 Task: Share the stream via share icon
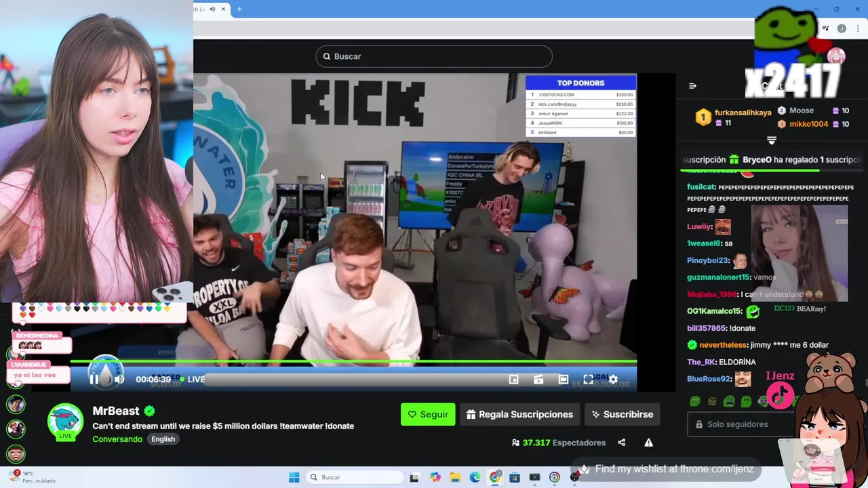(621, 443)
